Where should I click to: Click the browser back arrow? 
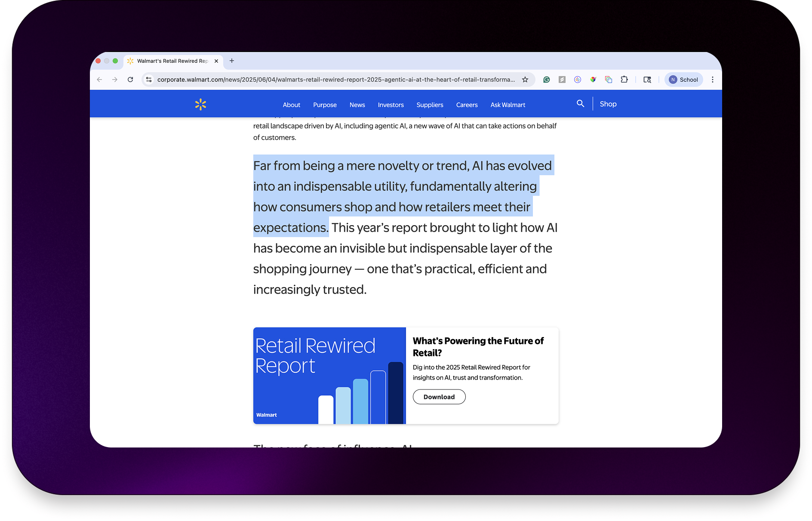point(99,80)
